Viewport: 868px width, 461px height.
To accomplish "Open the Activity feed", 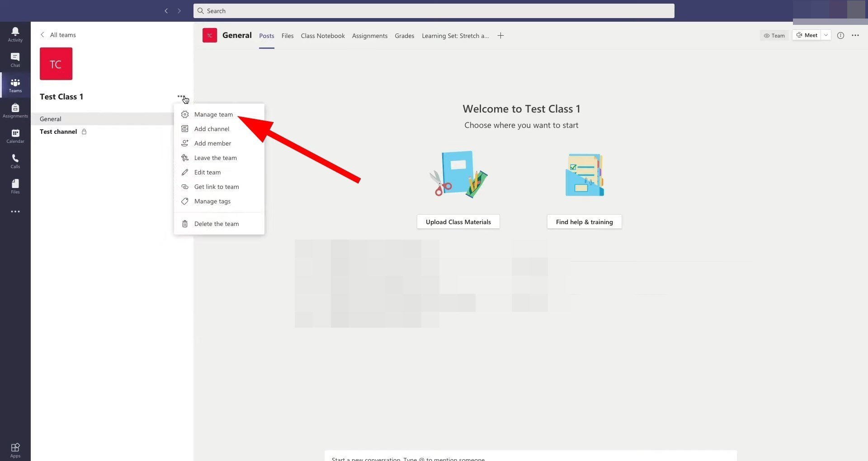I will [15, 34].
